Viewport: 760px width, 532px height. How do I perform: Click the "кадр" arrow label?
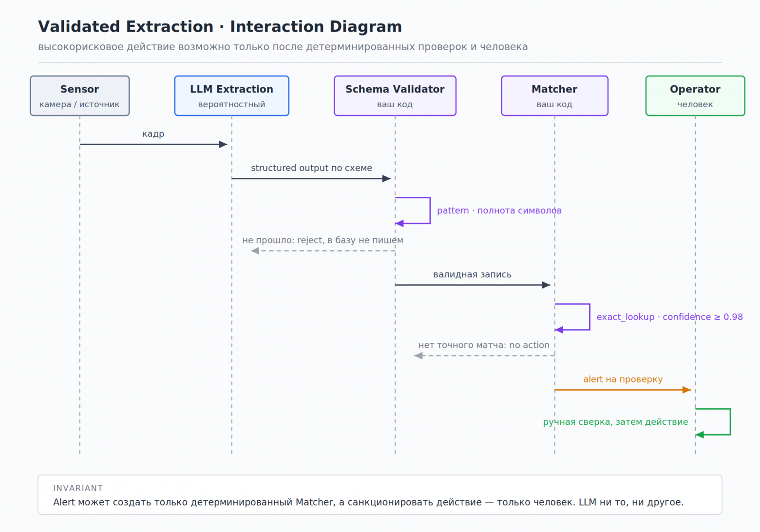point(153,134)
